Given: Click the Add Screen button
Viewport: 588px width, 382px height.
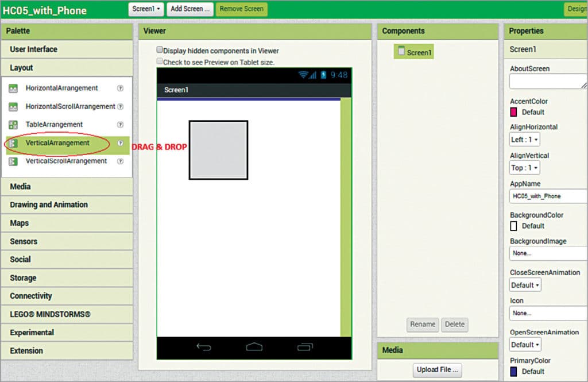Looking at the screenshot, I should tap(189, 9).
